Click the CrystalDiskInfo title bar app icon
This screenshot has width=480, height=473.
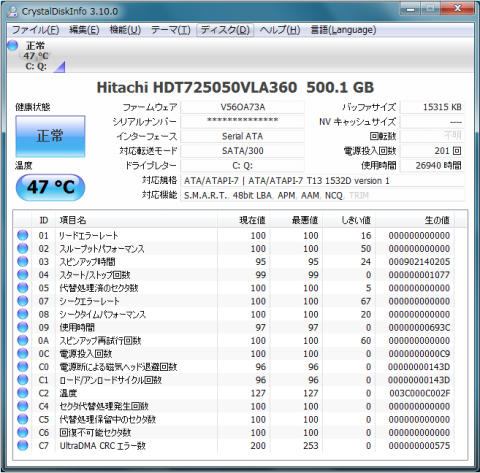pyautogui.click(x=13, y=11)
